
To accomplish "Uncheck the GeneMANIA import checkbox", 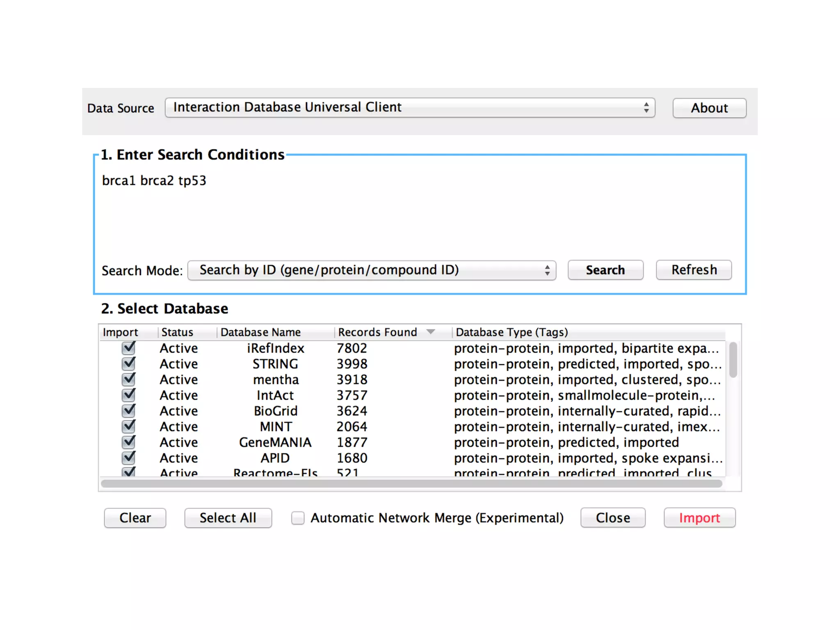I will [x=129, y=442].
